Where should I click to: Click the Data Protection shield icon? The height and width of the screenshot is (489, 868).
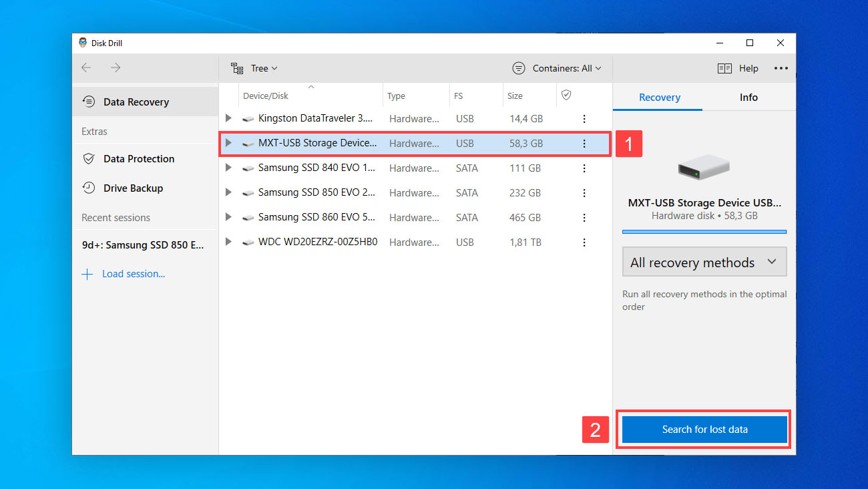click(88, 158)
